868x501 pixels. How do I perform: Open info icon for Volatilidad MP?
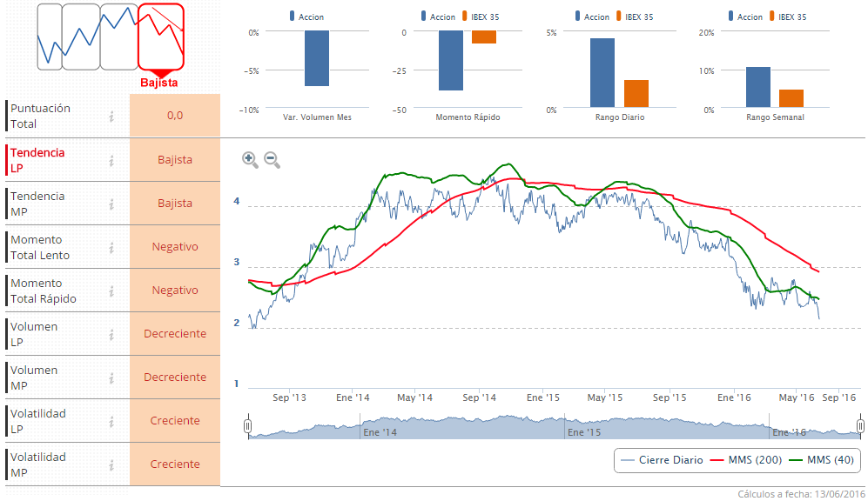click(111, 465)
